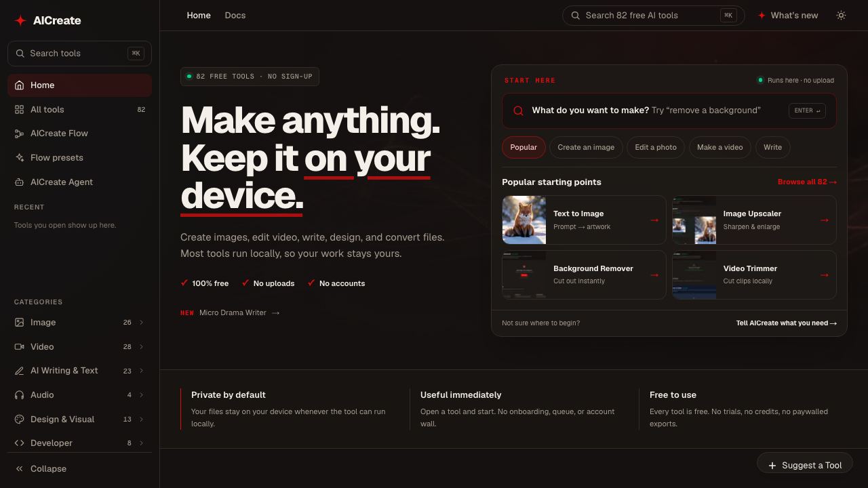Screen dimensions: 868x488
Task: Click the AICreate Agent robot icon
Action: click(19, 182)
